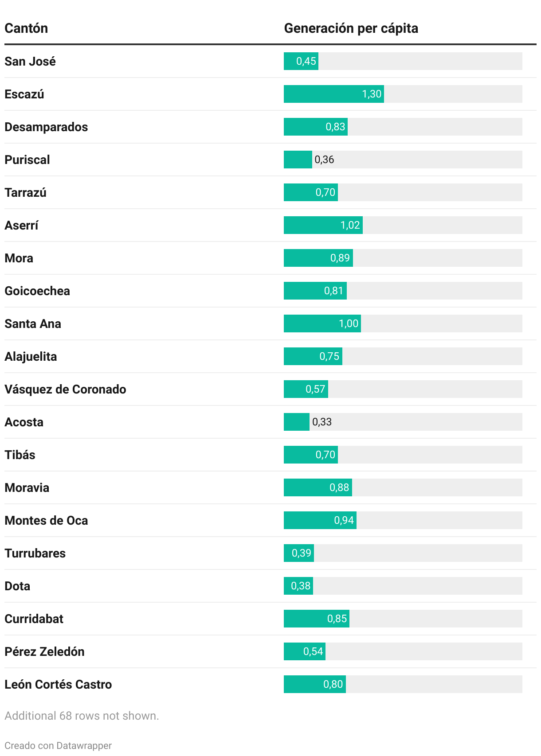The height and width of the screenshot is (756, 541).
Task: Click the Vásquez de Coronado row label
Action: pos(65,389)
